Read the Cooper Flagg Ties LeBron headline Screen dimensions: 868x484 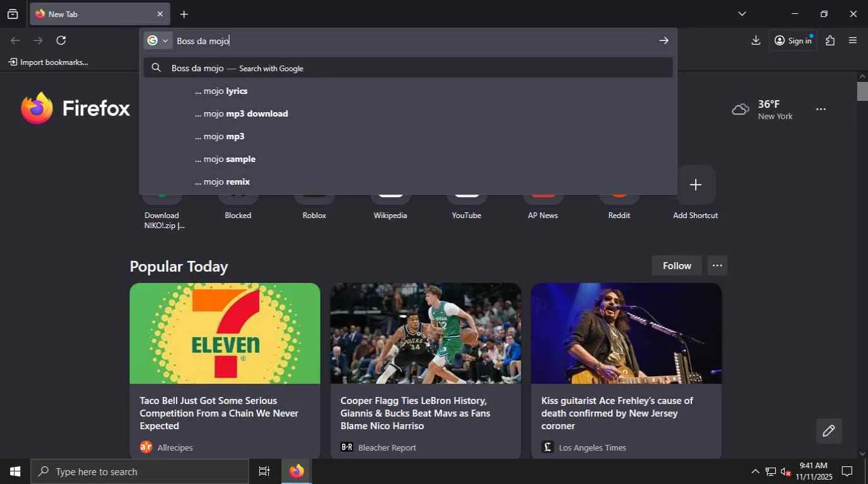(x=415, y=413)
